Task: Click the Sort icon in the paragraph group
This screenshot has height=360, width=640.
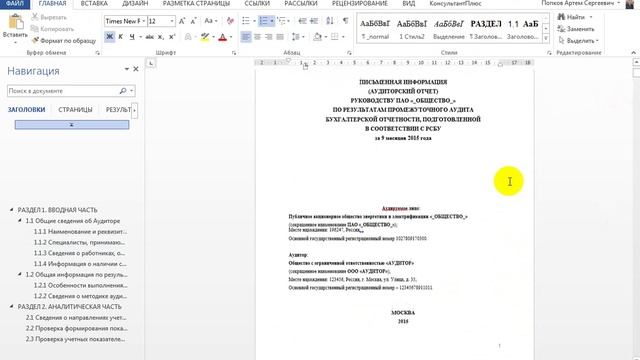Action: pyautogui.click(x=330, y=21)
